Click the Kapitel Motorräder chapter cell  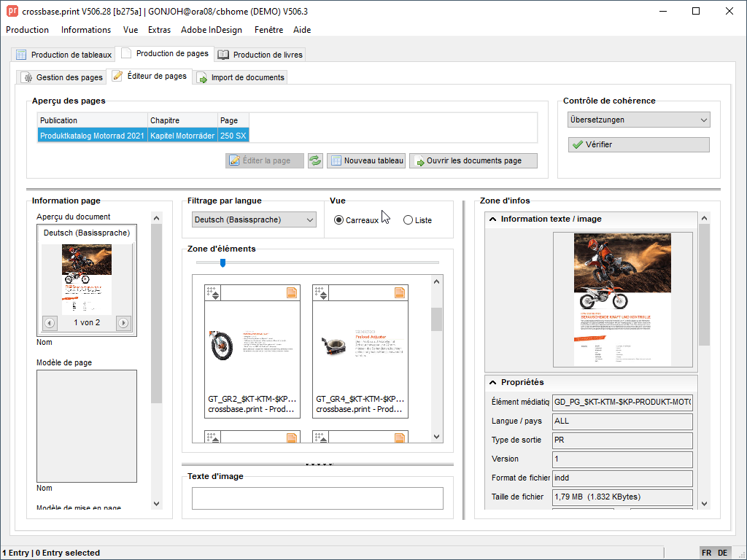pos(182,136)
